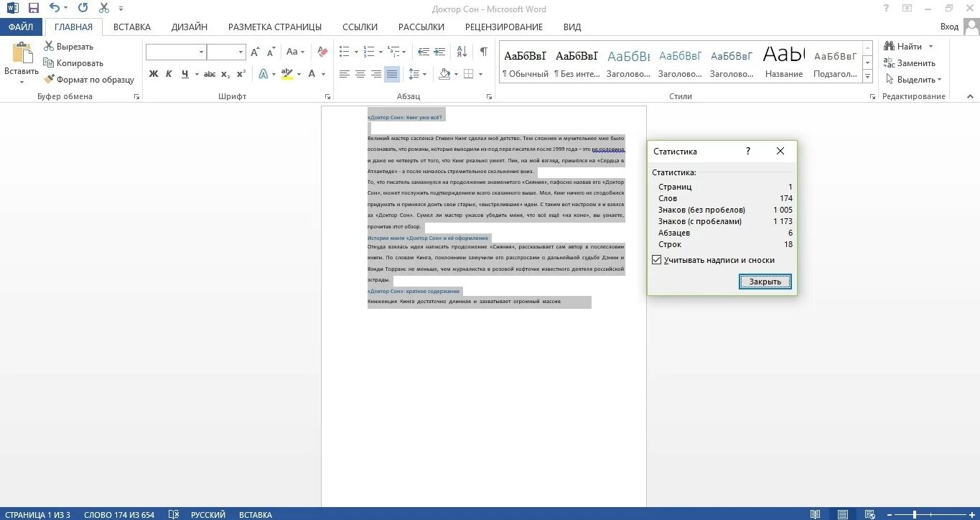Switch to the ВСТАВКА tab
The height and width of the screenshot is (520, 980).
point(132,27)
